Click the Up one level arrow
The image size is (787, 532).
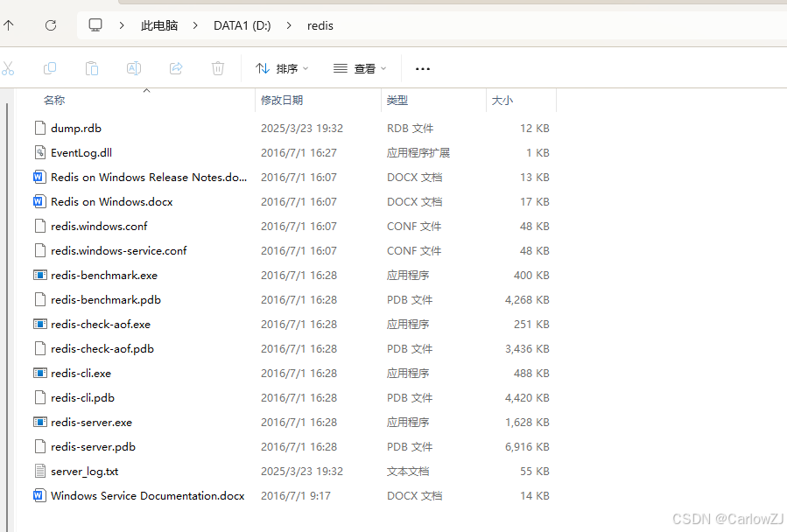pos(9,25)
